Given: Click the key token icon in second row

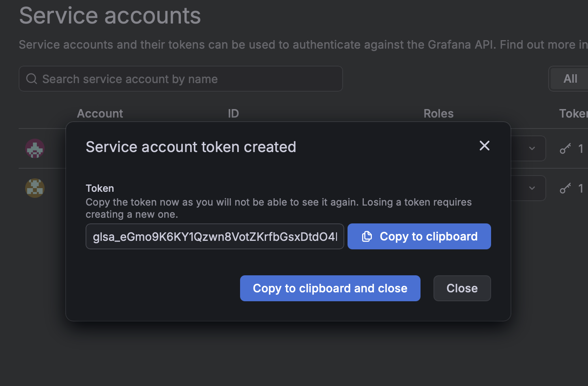Looking at the screenshot, I should coord(565,188).
